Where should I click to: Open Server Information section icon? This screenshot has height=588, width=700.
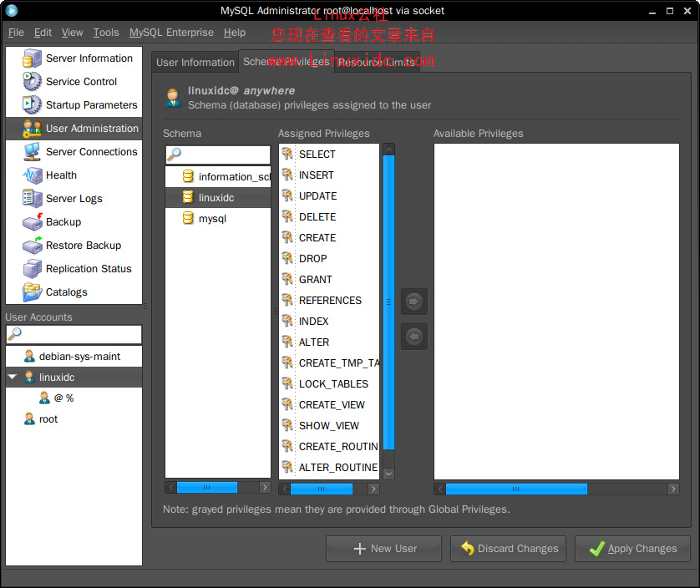(32, 58)
